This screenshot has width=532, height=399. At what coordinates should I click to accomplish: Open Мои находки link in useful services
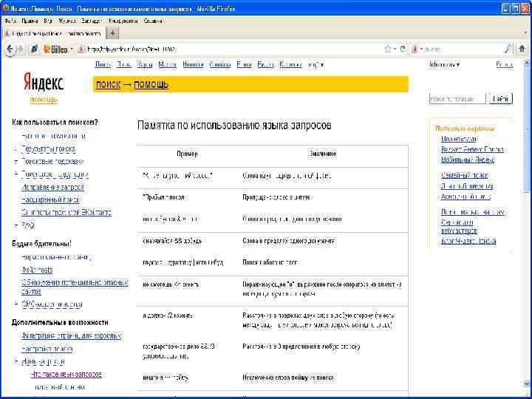point(459,139)
